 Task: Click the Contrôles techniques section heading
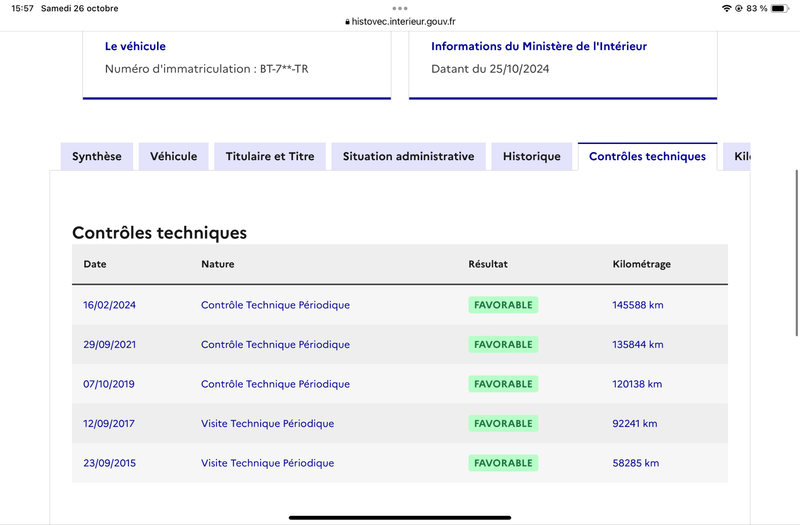click(x=159, y=233)
